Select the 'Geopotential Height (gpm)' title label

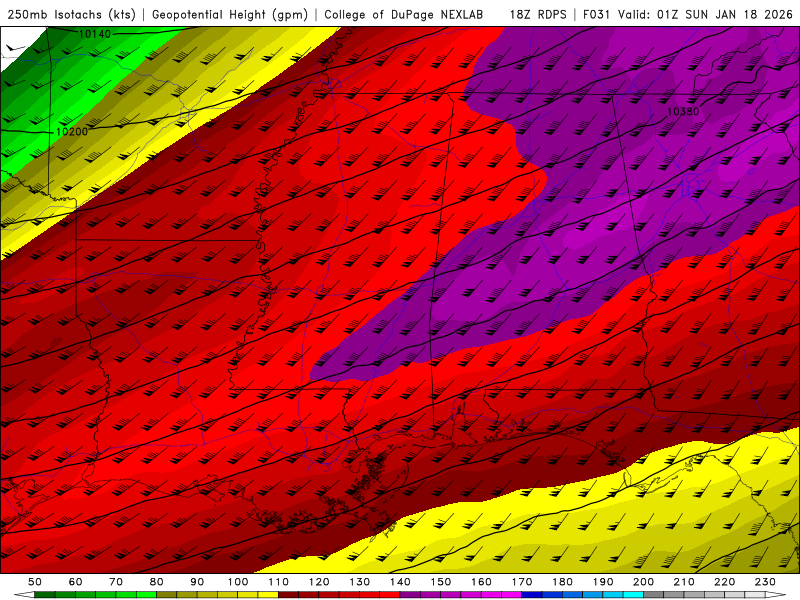[230, 14]
